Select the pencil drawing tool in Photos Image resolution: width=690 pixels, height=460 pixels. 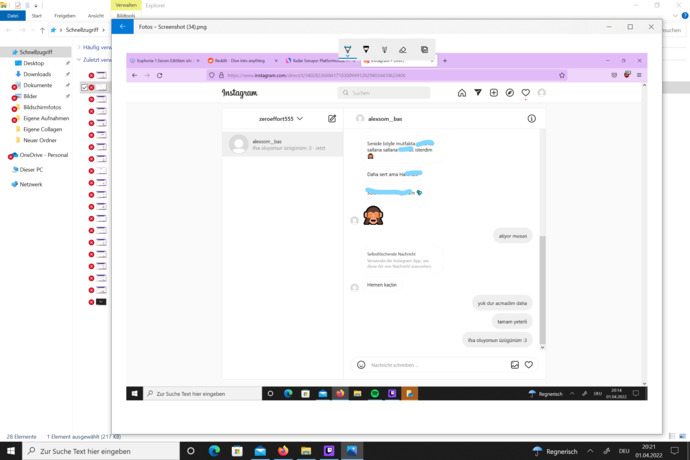click(366, 49)
